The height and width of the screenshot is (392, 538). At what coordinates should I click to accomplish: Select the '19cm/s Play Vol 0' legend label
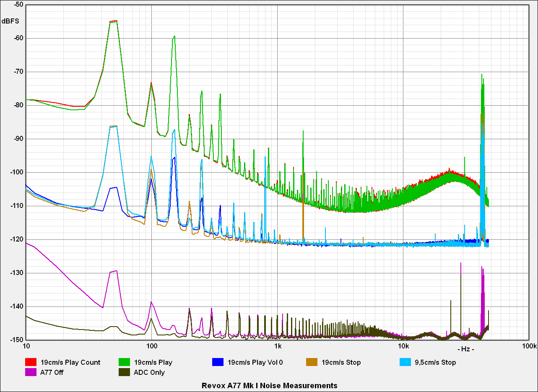point(255,362)
